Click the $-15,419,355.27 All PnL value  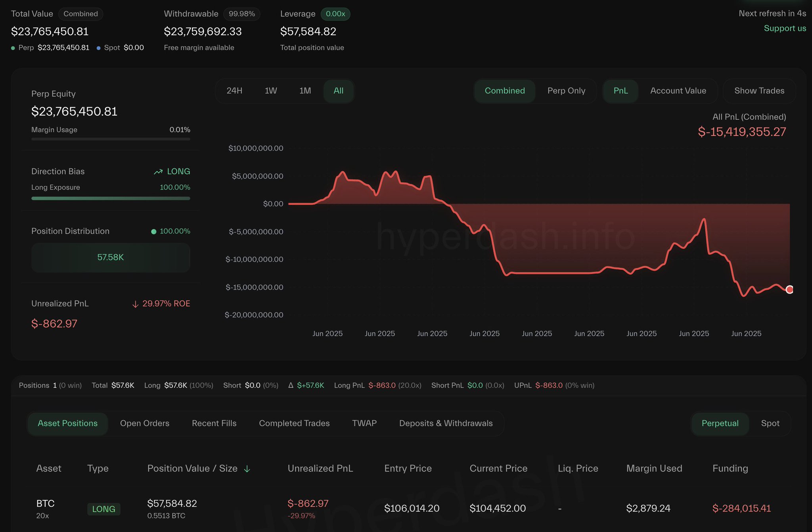(742, 132)
